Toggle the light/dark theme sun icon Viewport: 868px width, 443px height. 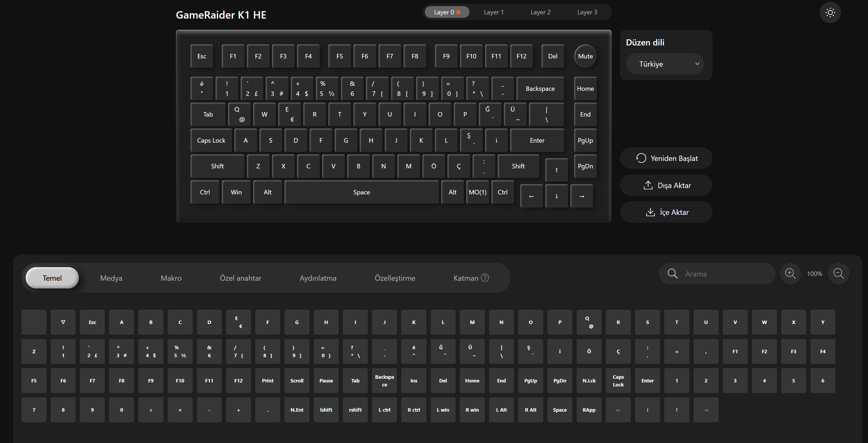pos(830,12)
